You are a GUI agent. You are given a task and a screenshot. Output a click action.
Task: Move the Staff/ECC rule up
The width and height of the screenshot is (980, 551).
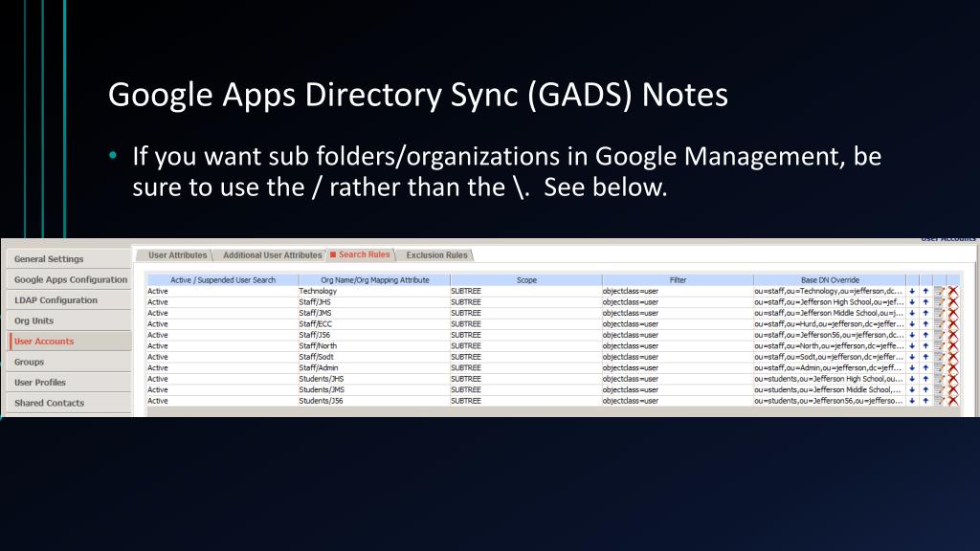pos(925,324)
